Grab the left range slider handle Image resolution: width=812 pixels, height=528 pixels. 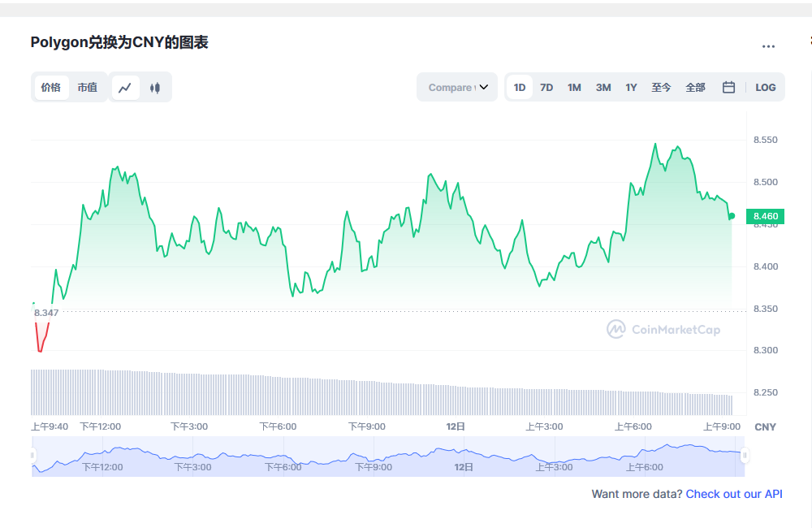click(32, 456)
